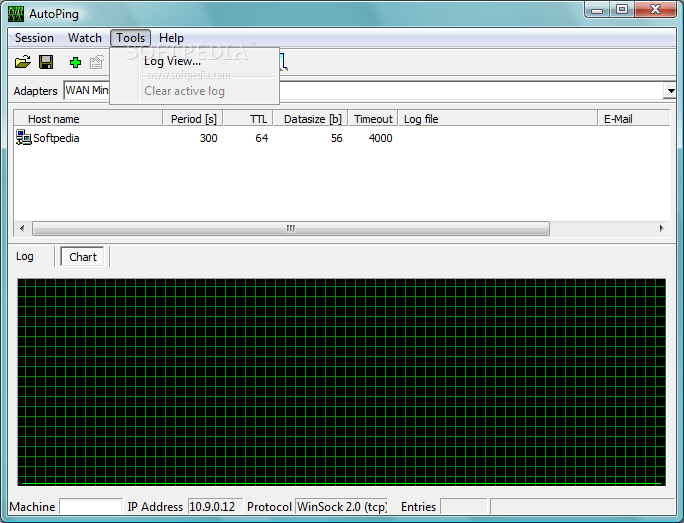Click the Softpedia host computer icon

(24, 137)
